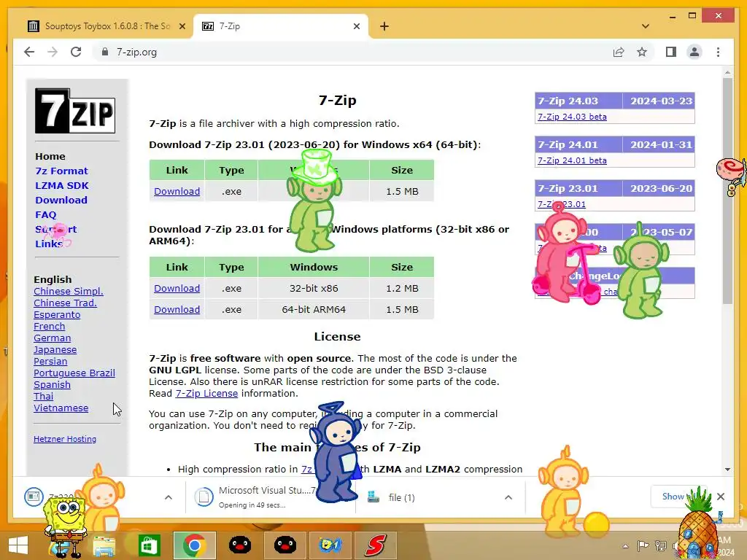Click the browser forward arrow
This screenshot has width=747, height=560.
coord(53,52)
